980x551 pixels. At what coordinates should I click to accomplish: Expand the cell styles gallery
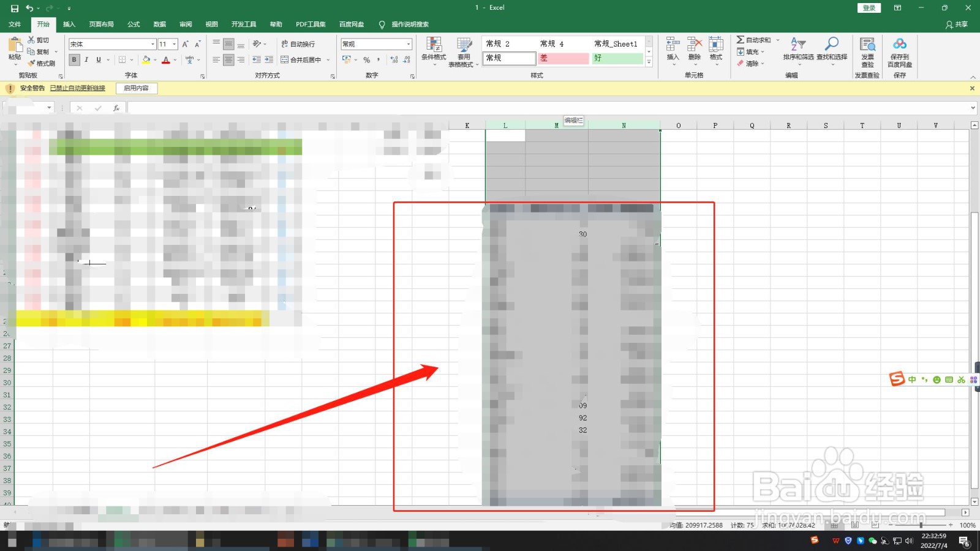coord(649,62)
